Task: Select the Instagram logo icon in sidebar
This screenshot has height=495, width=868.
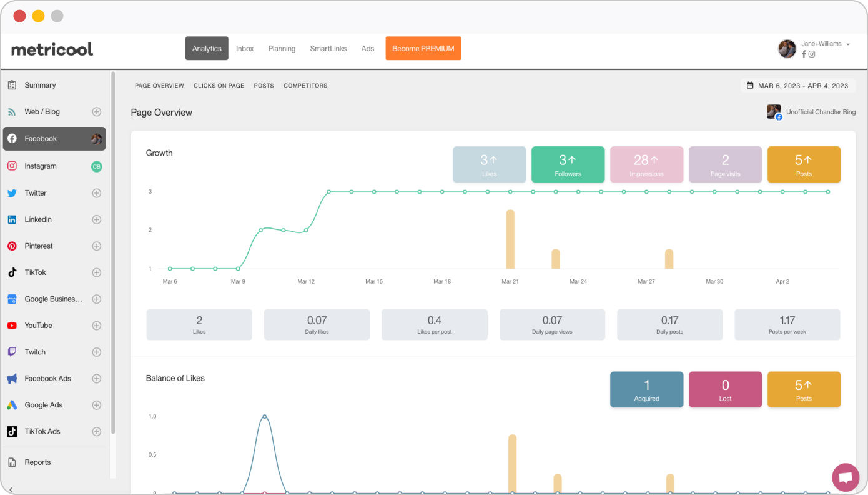Action: point(12,166)
